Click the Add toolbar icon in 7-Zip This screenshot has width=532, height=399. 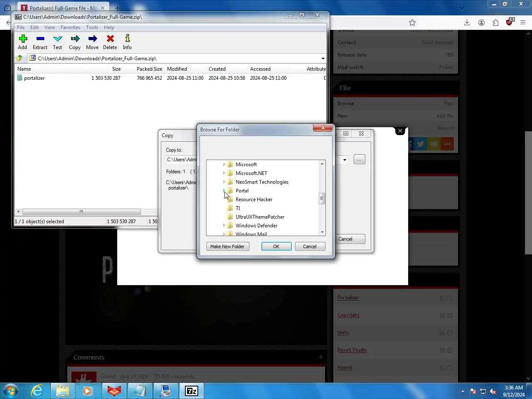[22, 42]
